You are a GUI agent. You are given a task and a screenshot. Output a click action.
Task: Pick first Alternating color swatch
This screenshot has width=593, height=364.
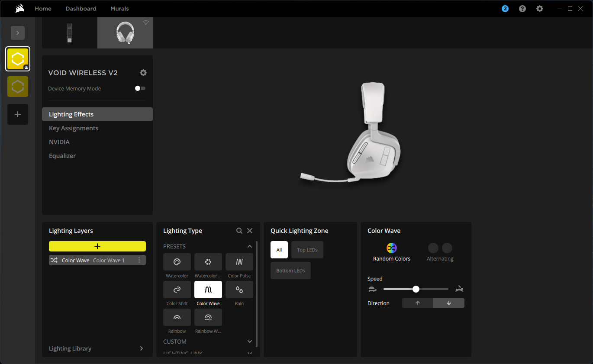point(433,248)
